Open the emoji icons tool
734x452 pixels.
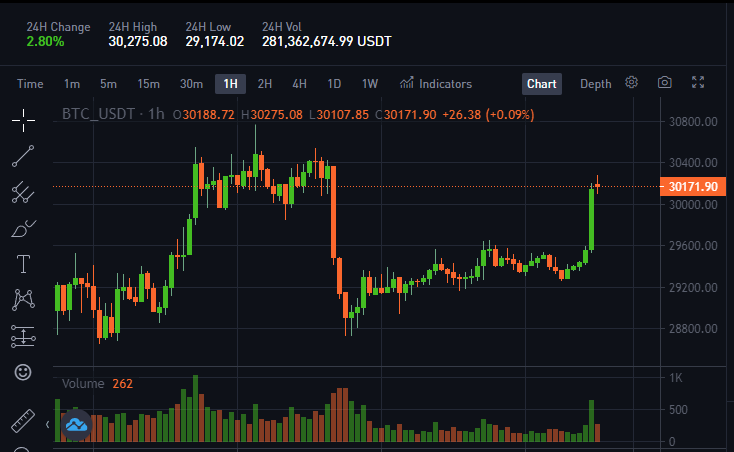[x=23, y=372]
